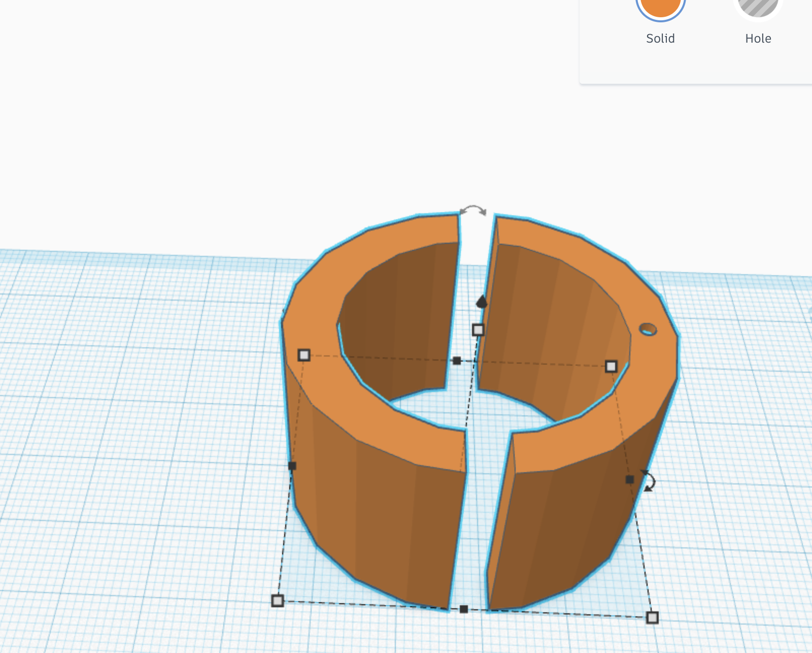Click the white height-scale handle above the gap
The width and height of the screenshot is (812, 653).
(x=479, y=330)
